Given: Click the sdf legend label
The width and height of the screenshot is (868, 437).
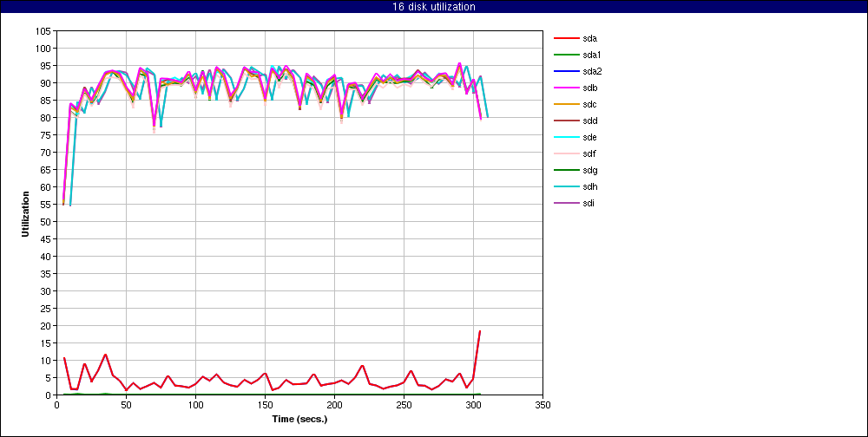Looking at the screenshot, I should pos(589,153).
